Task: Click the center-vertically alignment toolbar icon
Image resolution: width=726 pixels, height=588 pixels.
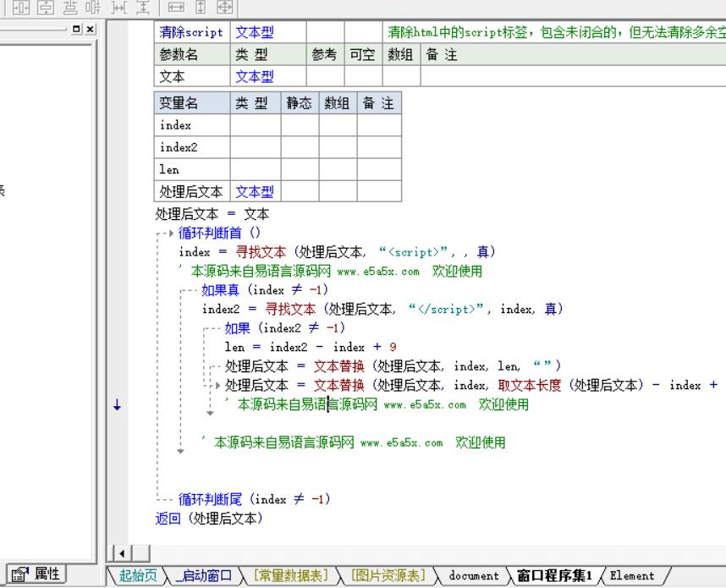Action: tap(46, 8)
